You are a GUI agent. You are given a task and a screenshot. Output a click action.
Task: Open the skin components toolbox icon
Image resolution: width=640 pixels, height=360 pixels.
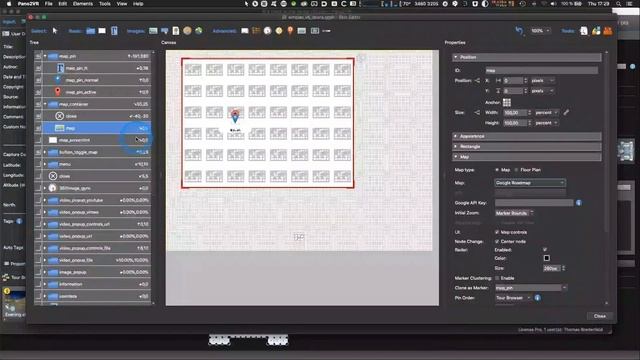click(608, 31)
